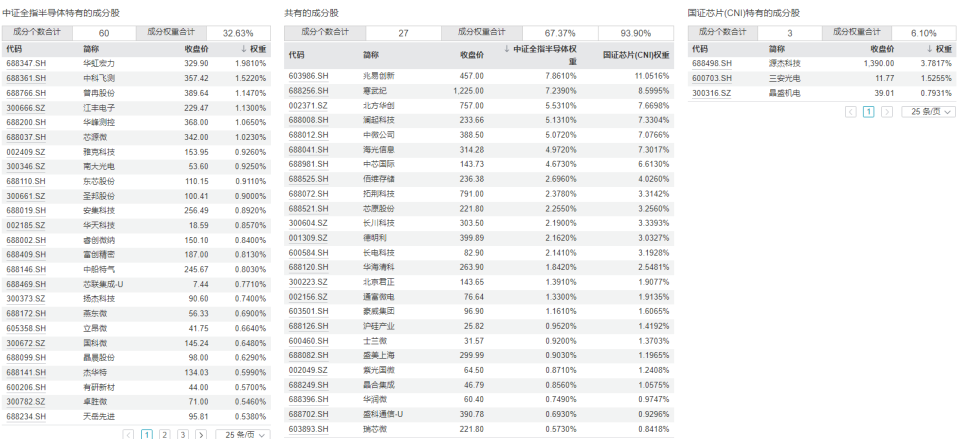Open stock code 688234.SH link
The width and height of the screenshot is (960, 439).
coord(26,416)
